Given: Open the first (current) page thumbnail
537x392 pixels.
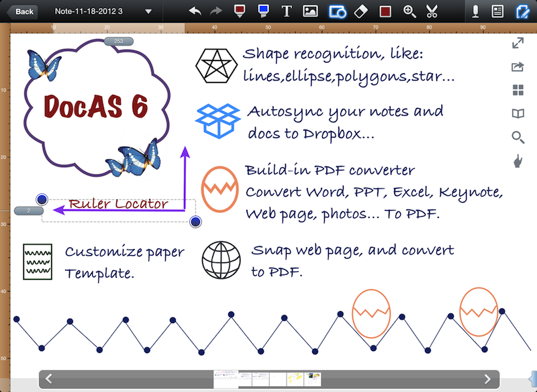Looking at the screenshot, I should [x=226, y=379].
